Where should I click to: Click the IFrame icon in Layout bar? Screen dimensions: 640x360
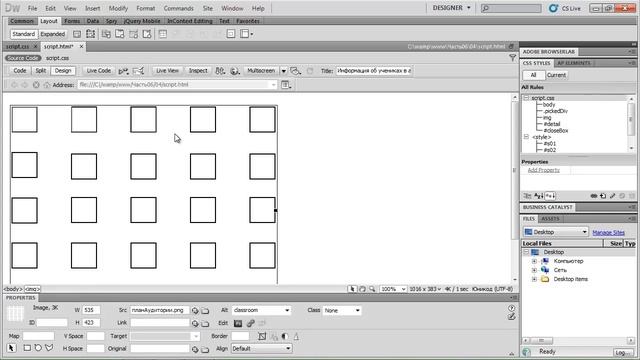231,34
